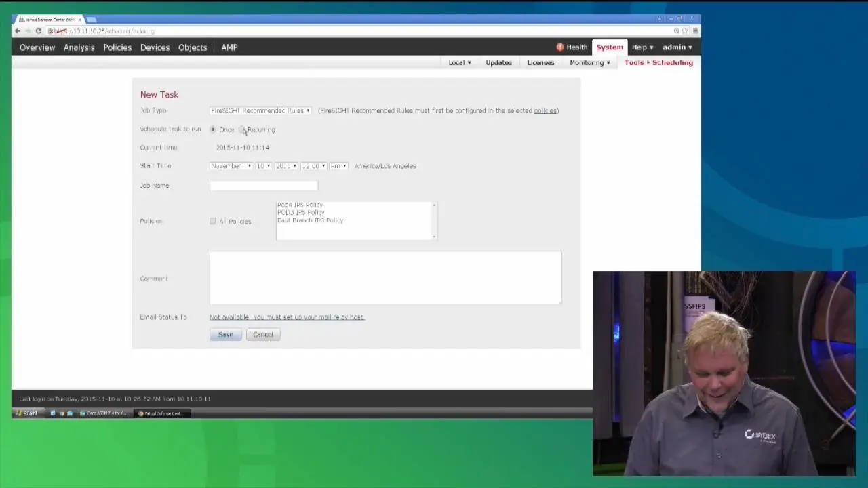
Task: Select Pod4 IPS Policy in list
Action: point(300,205)
